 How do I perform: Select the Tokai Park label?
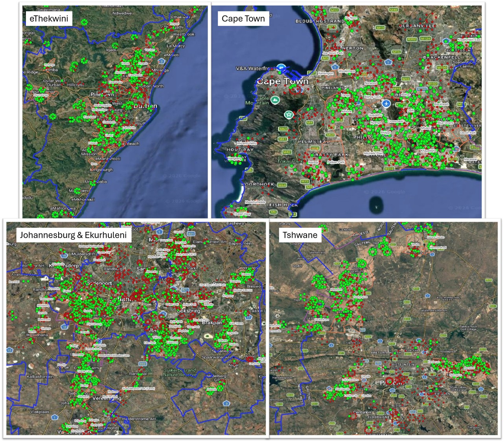[289, 161]
